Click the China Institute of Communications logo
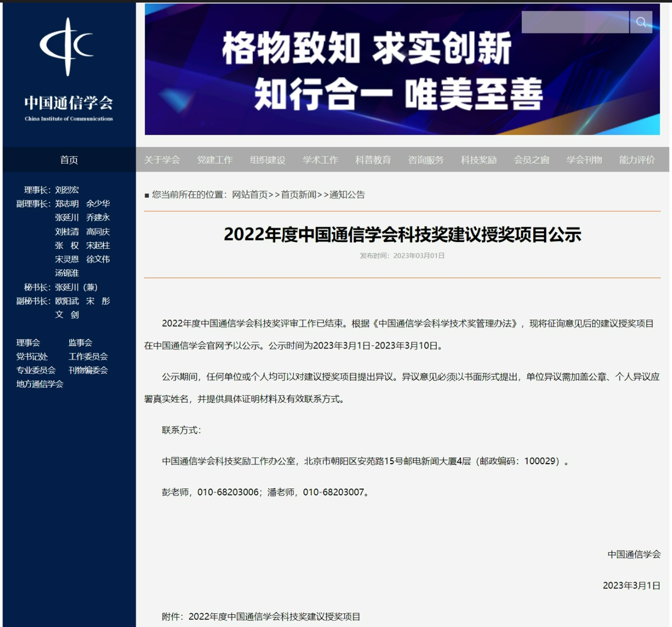672x627 pixels. tap(69, 70)
